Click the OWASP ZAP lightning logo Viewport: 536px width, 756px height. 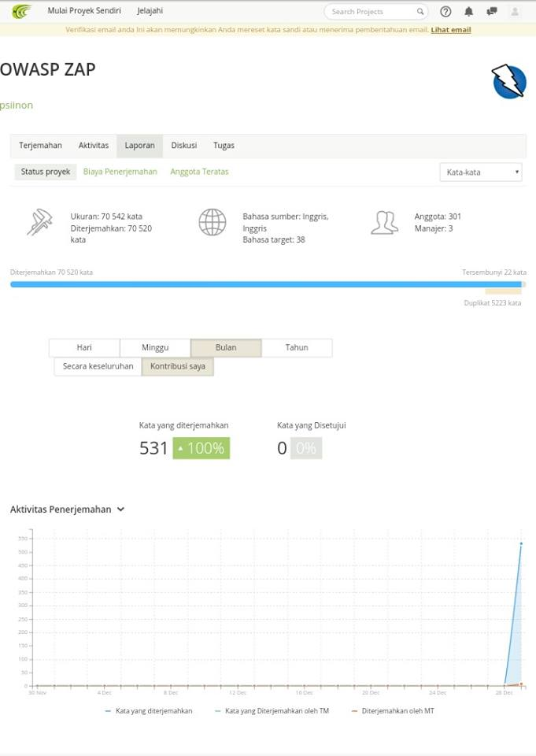click(509, 81)
